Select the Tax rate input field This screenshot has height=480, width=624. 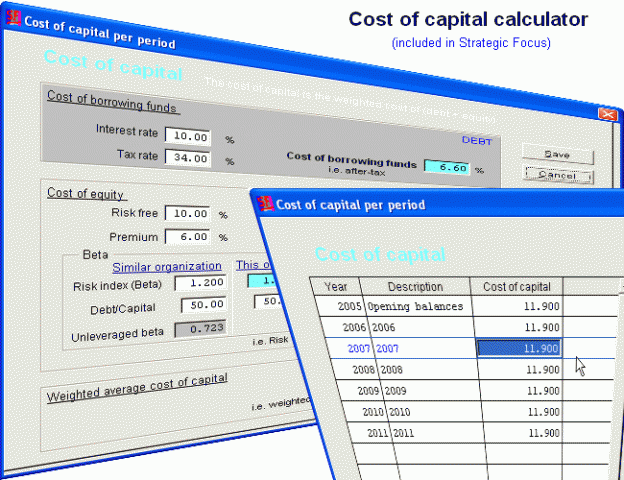click(x=187, y=158)
